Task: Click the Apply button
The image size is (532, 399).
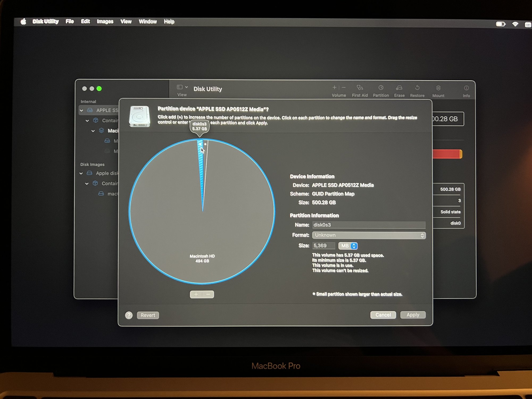Action: click(413, 315)
